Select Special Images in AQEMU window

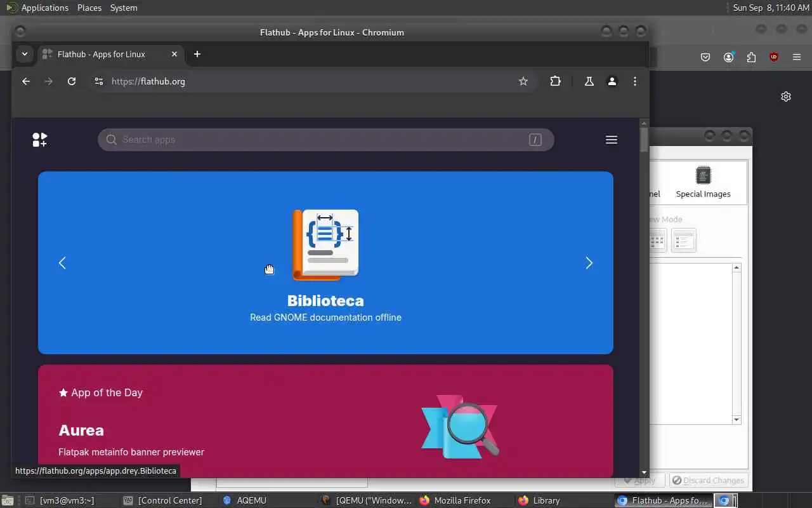pyautogui.click(x=703, y=182)
